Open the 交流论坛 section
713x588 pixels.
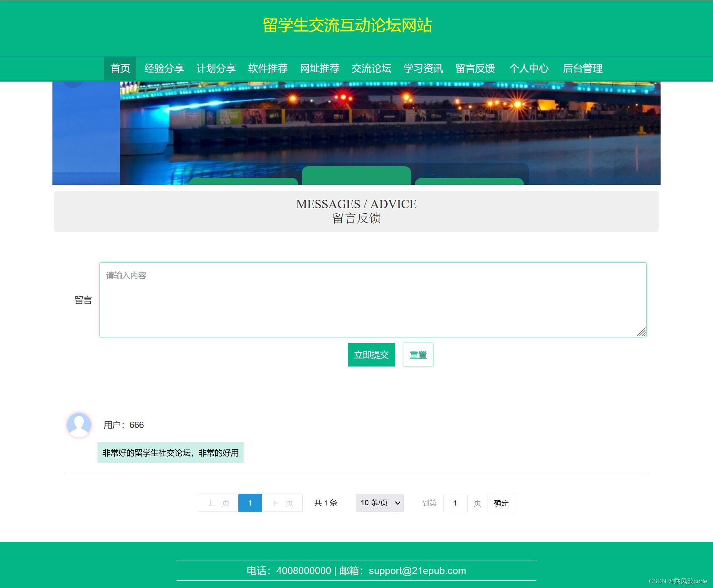point(372,68)
